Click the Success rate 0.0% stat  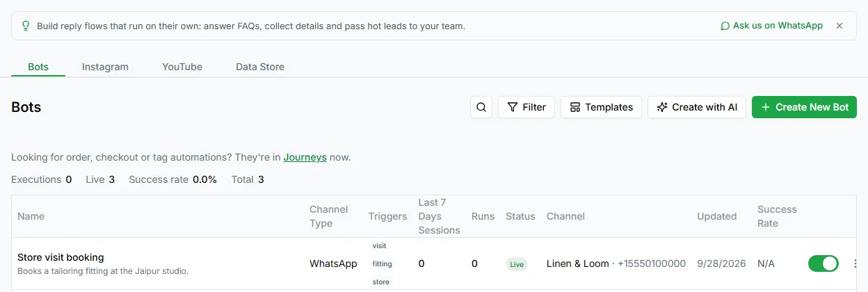172,179
